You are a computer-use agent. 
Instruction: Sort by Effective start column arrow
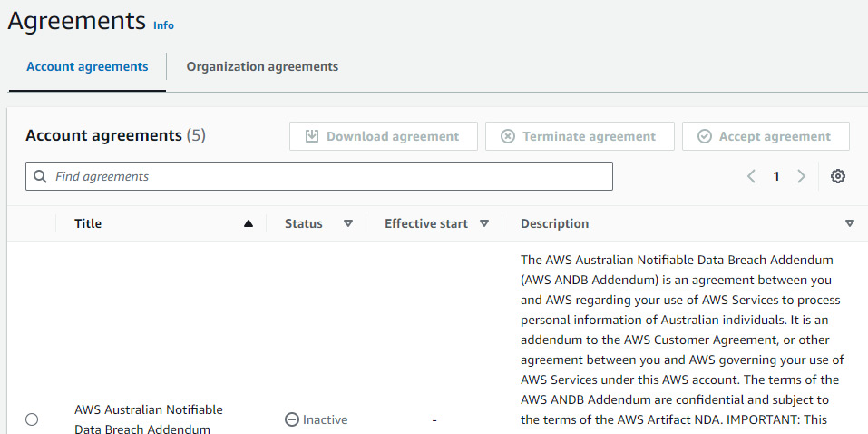click(x=484, y=224)
